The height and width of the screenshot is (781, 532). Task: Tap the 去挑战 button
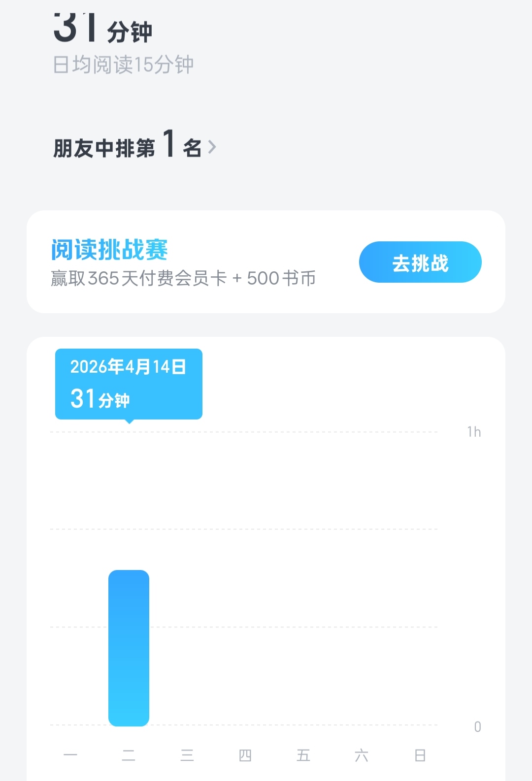420,262
